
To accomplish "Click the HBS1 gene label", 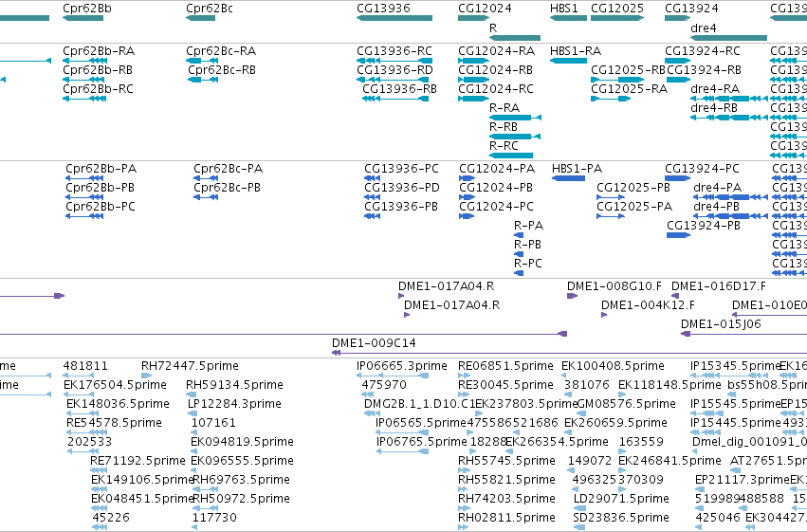I will tap(563, 9).
